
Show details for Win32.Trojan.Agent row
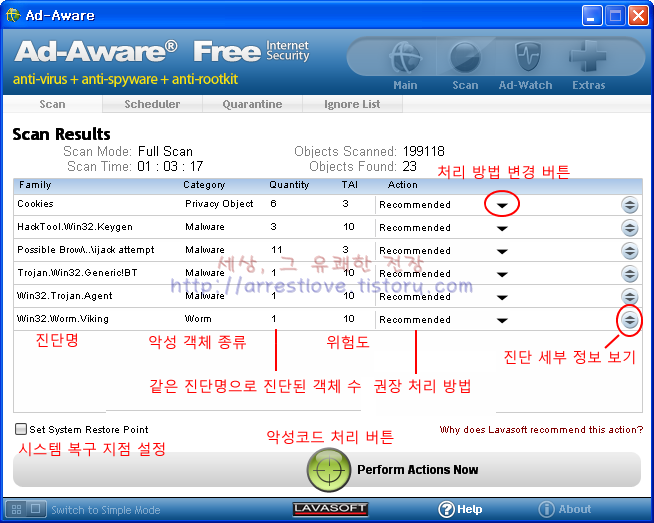(629, 297)
